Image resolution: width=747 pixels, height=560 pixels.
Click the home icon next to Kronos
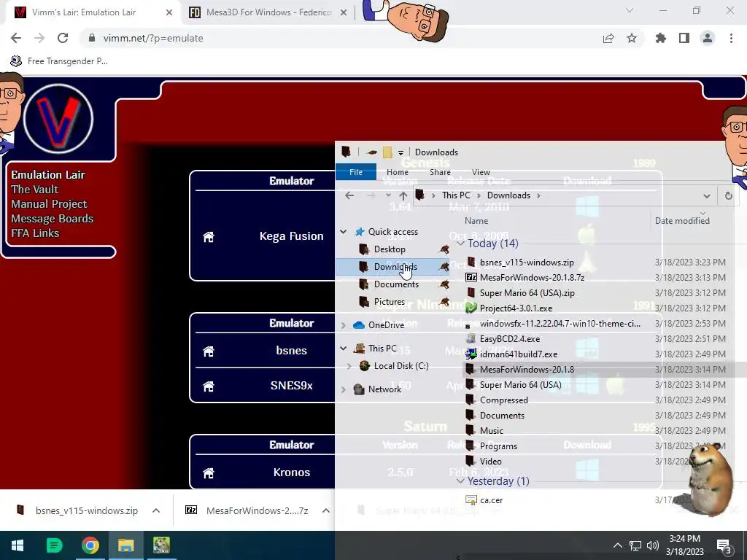pyautogui.click(x=208, y=472)
